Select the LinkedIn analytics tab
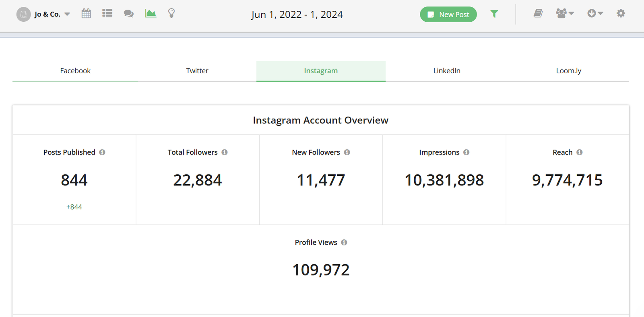 click(447, 71)
